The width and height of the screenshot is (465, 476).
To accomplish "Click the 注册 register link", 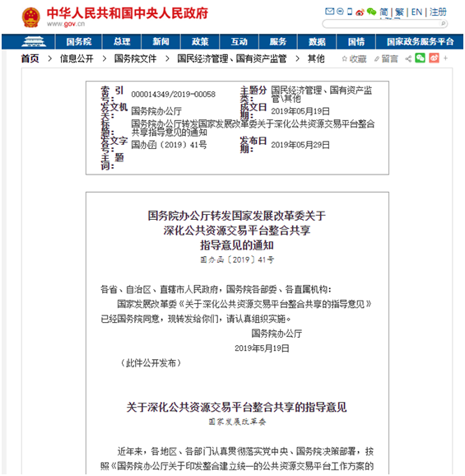I will (438, 12).
